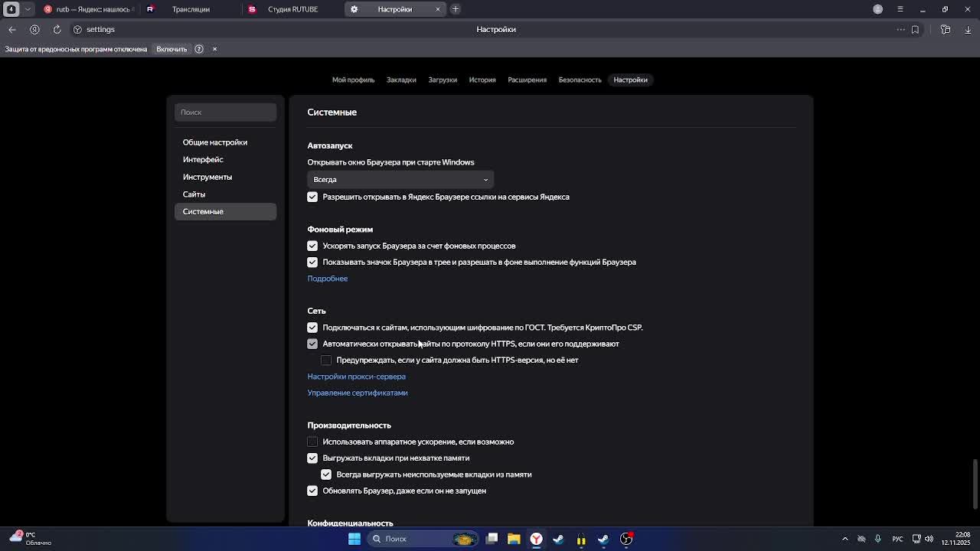Click the microphone icon in the system tray
The height and width of the screenshot is (551, 980).
(x=877, y=539)
